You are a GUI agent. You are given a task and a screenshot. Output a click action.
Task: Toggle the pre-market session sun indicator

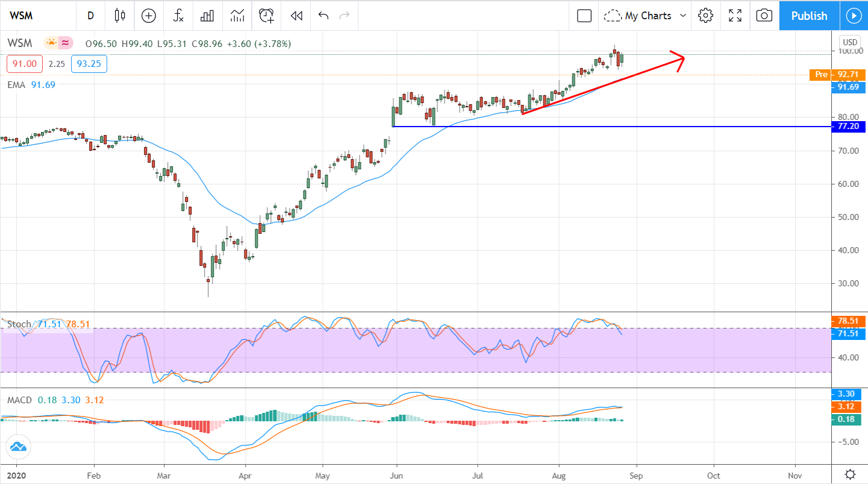pos(51,43)
